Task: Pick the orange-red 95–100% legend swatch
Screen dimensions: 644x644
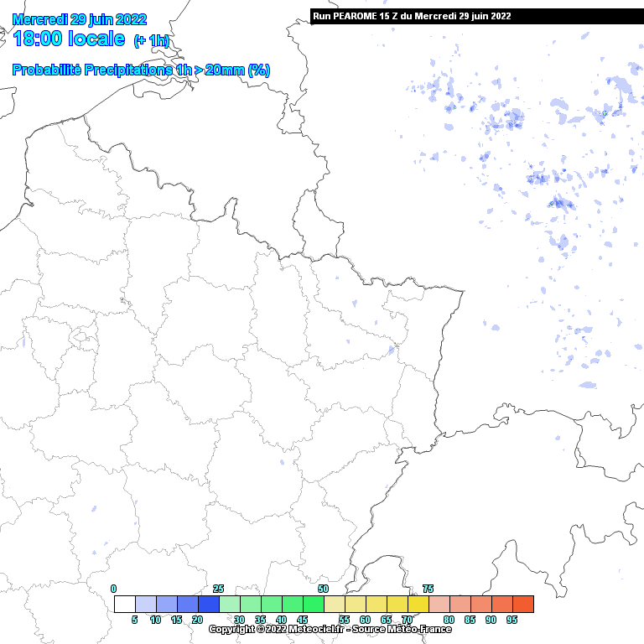Action: point(523,604)
